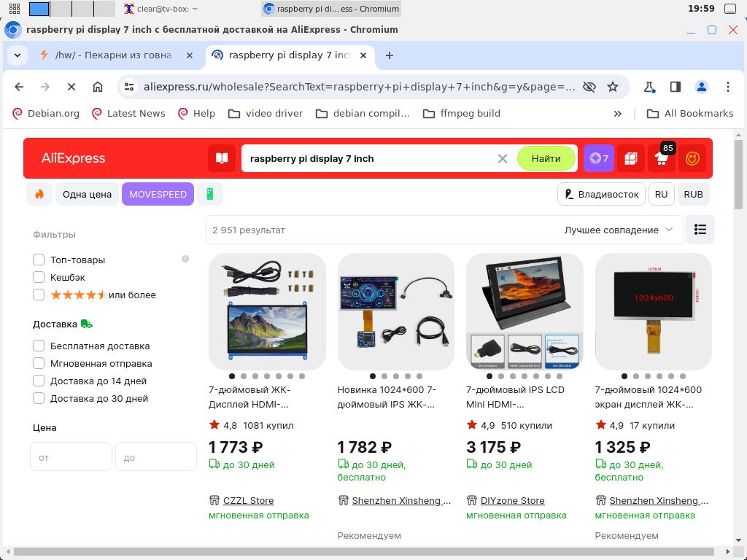This screenshot has height=560, width=747.
Task: Click the Одна цена chip
Action: pyautogui.click(x=87, y=194)
